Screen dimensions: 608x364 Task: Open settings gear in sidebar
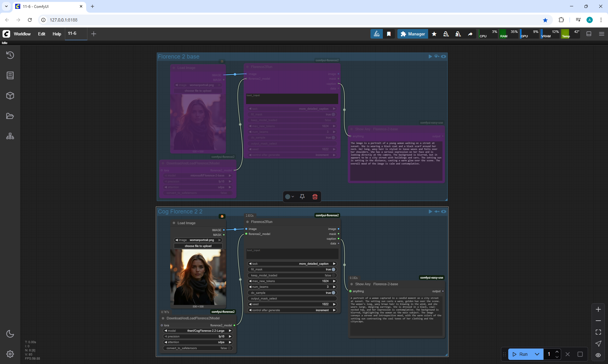(10, 354)
